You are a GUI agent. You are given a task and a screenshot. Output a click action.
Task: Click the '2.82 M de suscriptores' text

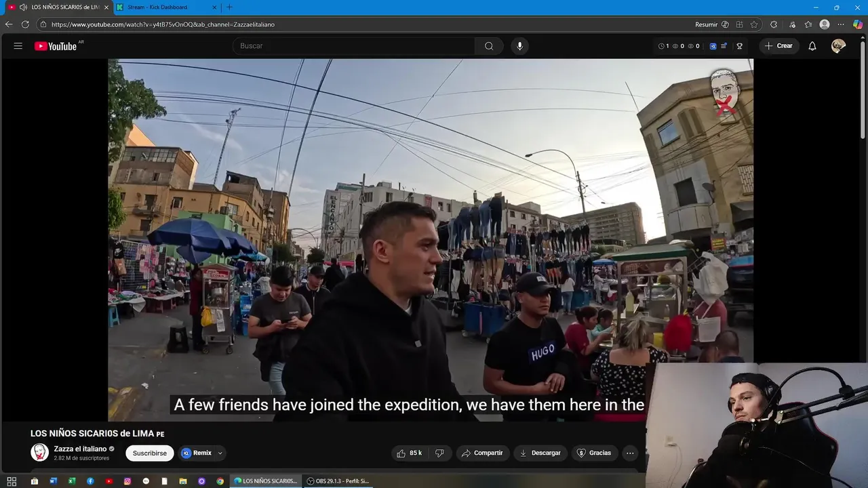tap(81, 458)
